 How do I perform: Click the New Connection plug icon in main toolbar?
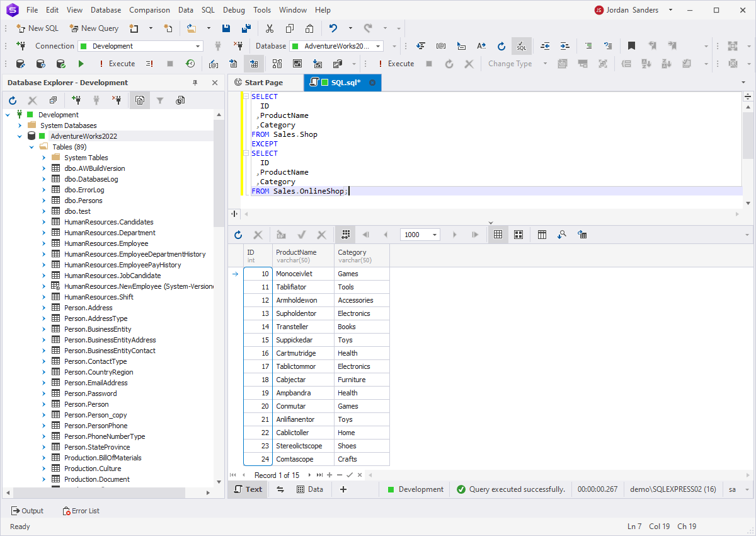tap(21, 46)
